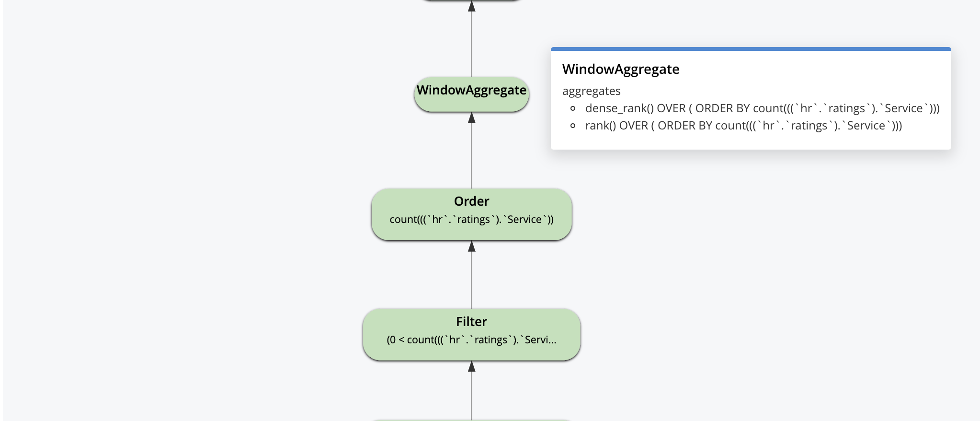Click the aggregates label in tooltip
This screenshot has width=980, height=421.
click(591, 91)
